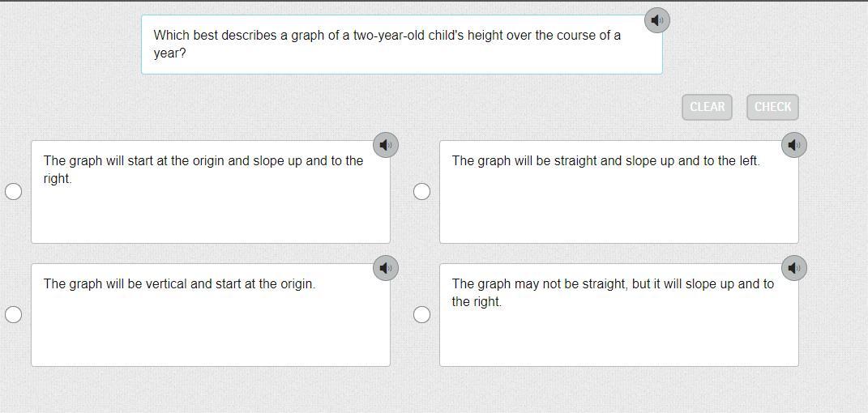868x413 pixels.
Task: Click the text 'The graph will be straight and slope up and to the left.'
Action: click(x=605, y=161)
